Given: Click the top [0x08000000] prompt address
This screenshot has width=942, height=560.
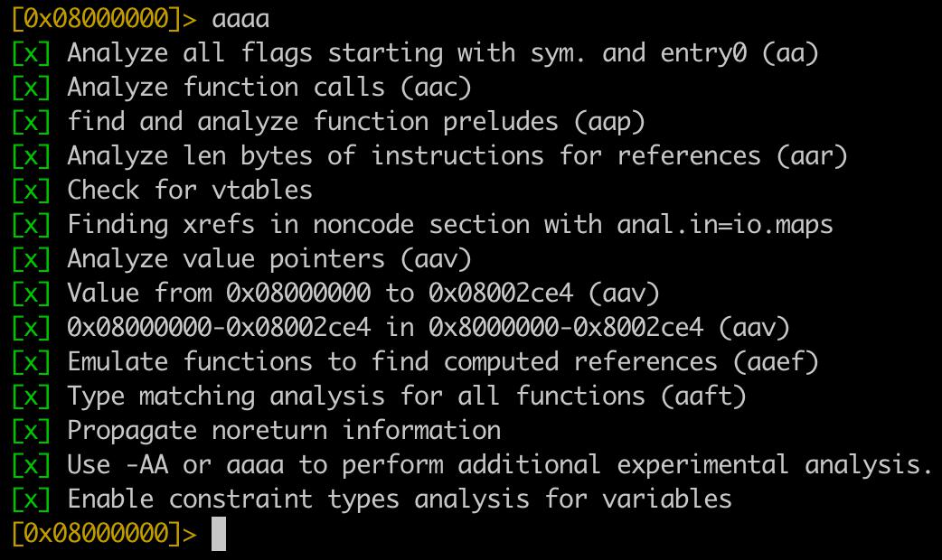Looking at the screenshot, I should [x=96, y=19].
